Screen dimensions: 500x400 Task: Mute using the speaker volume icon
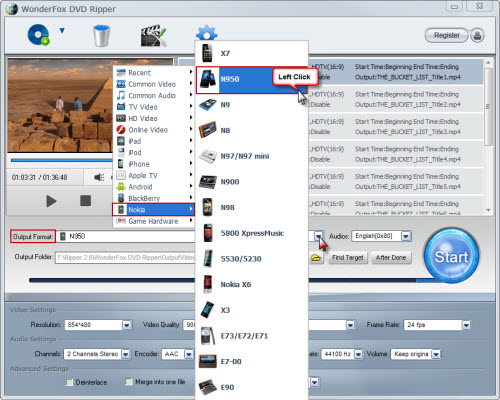click(99, 177)
